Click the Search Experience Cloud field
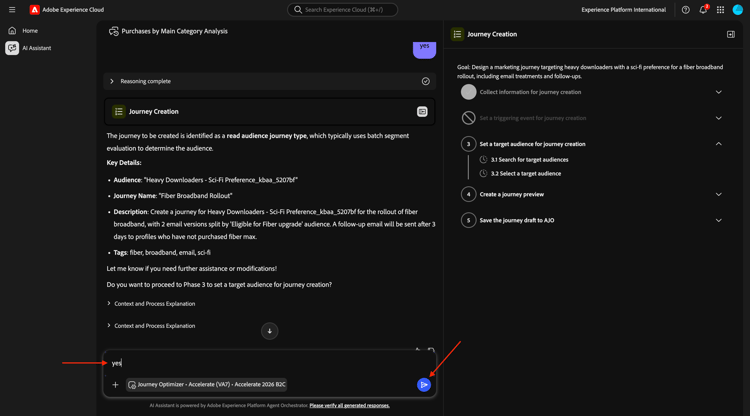Screen dimensions: 750x416 tap(342, 10)
